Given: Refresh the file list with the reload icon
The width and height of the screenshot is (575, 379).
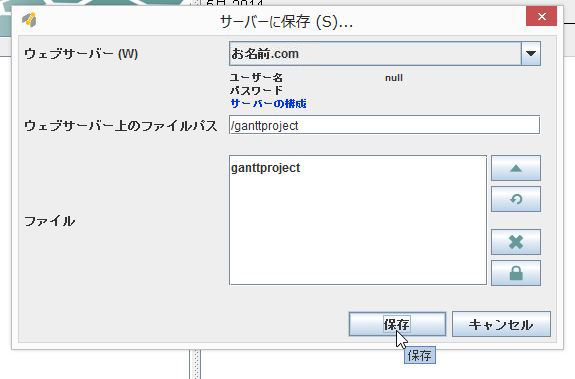Looking at the screenshot, I should click(516, 199).
